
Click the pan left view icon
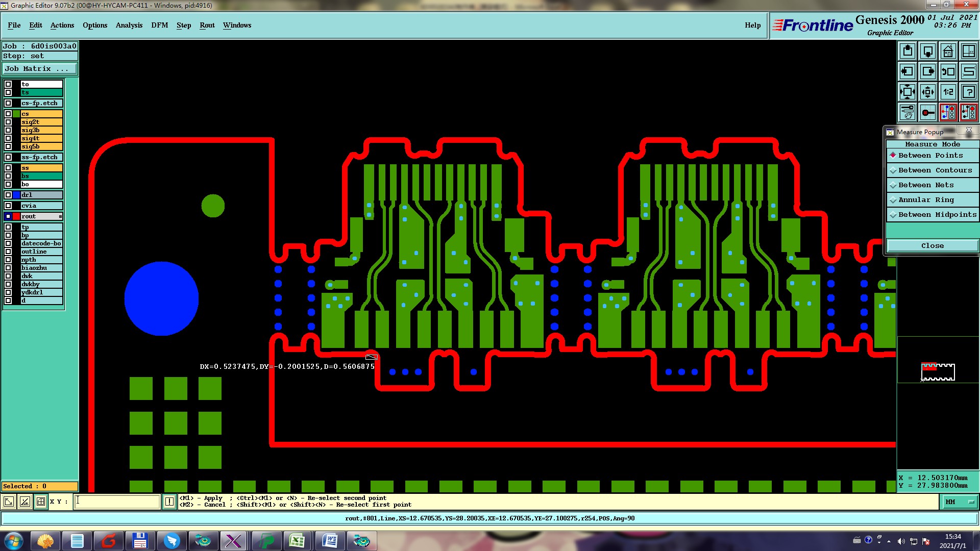[908, 71]
